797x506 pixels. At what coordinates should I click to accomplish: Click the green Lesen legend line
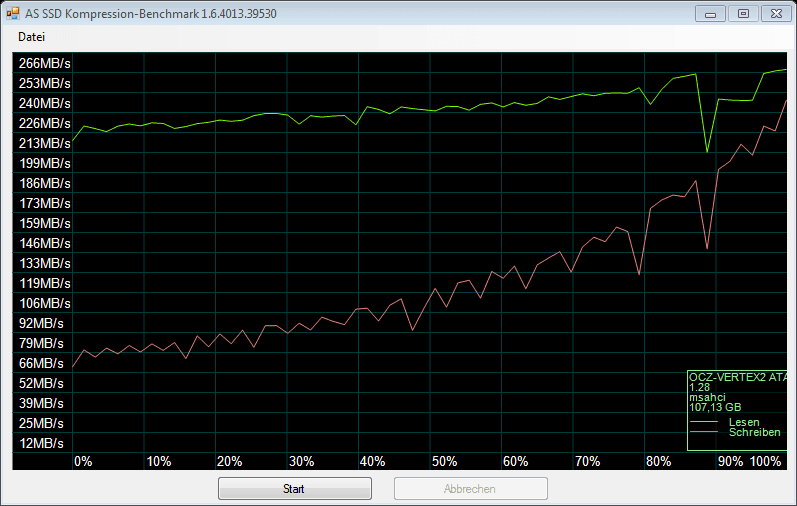click(704, 422)
